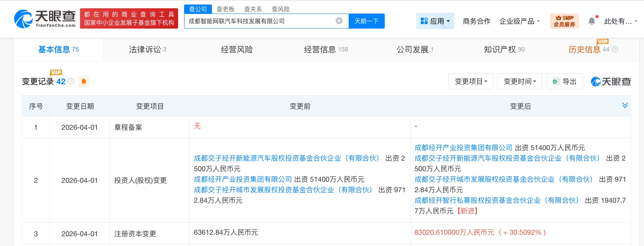The image size is (644, 246).
Task: Click the help icon beside 历史信息 44
Action: click(x=615, y=49)
